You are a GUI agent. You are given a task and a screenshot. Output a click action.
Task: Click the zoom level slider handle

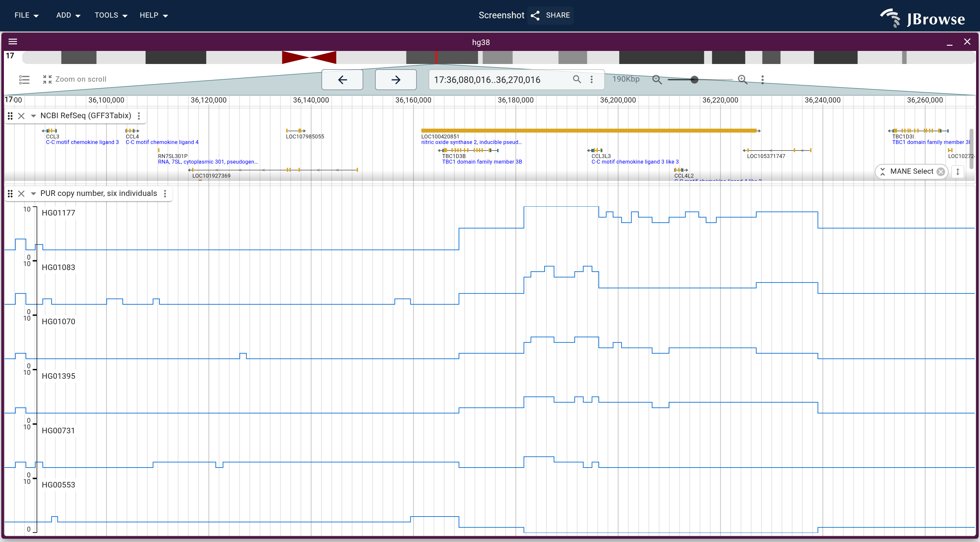tap(694, 79)
